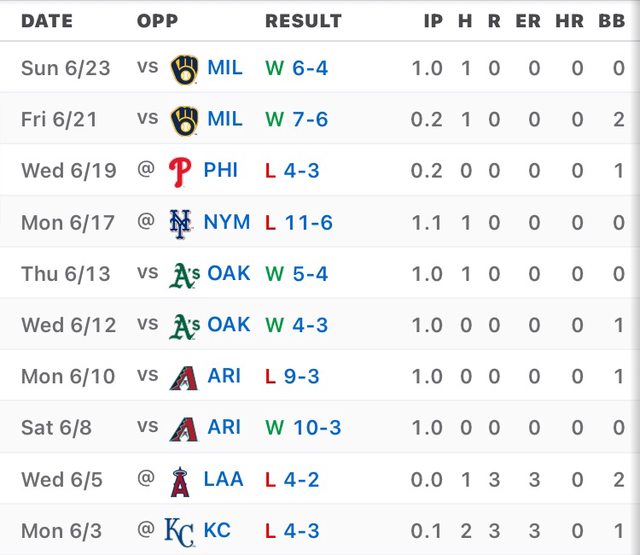Open the KC team link
640x555 pixels.
(x=218, y=531)
